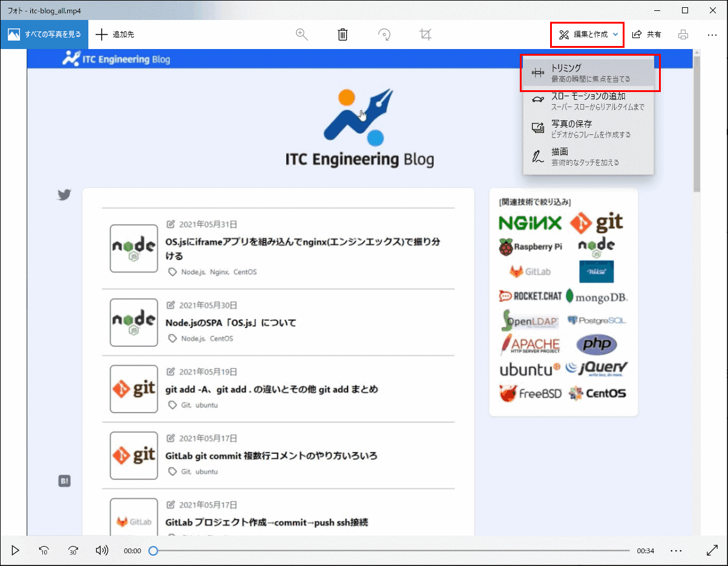Image resolution: width=728 pixels, height=566 pixels.
Task: Click the 00:34 duration label
Action: [646, 551]
